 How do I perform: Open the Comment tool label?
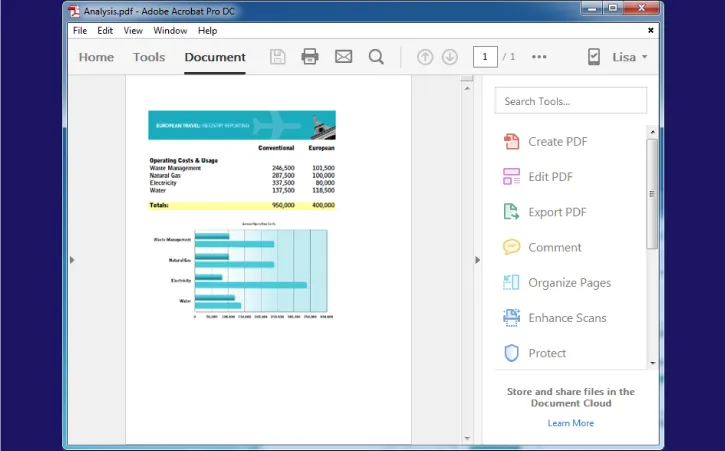[x=555, y=247]
